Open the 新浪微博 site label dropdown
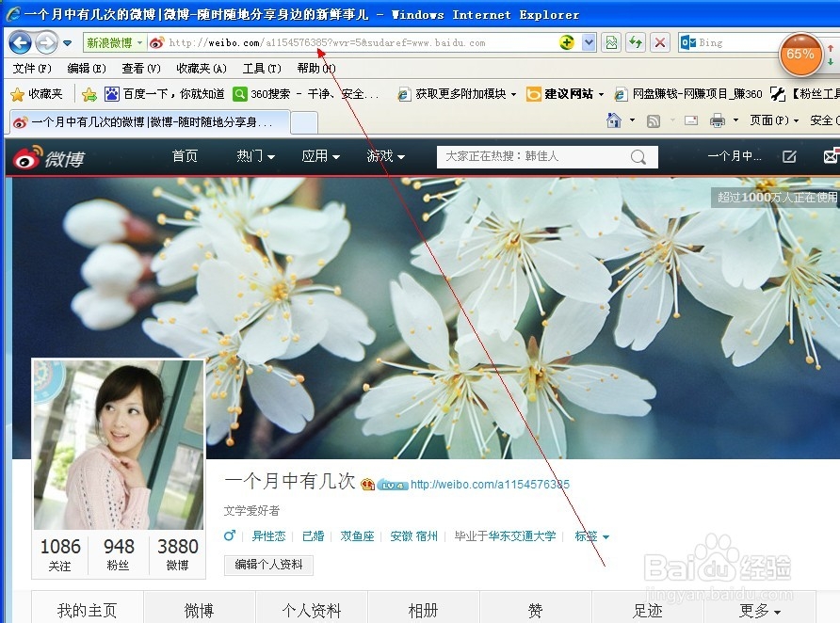Viewport: 840px width, 623px height. [x=115, y=42]
